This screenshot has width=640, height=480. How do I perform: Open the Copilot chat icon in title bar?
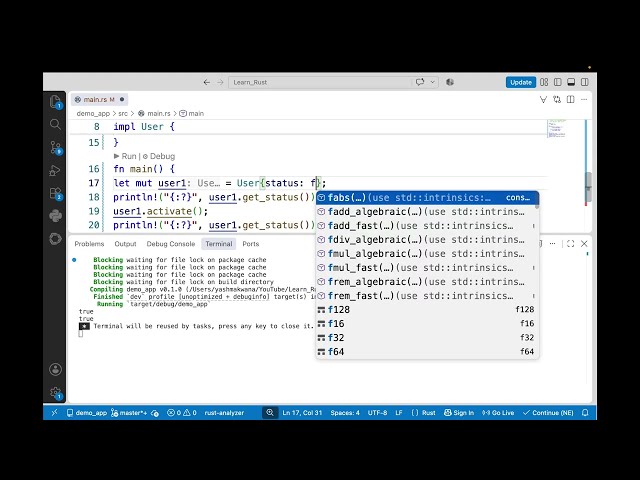click(x=420, y=82)
